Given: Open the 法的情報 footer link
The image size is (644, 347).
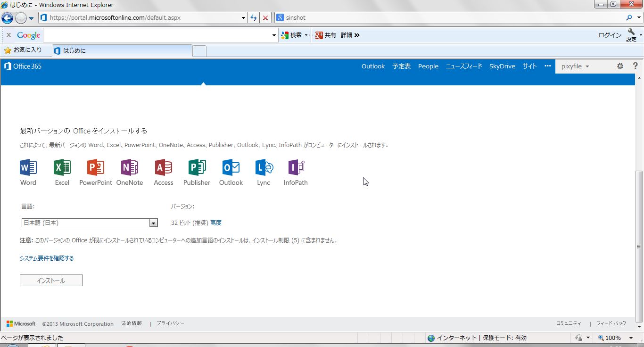Looking at the screenshot, I should [132, 323].
